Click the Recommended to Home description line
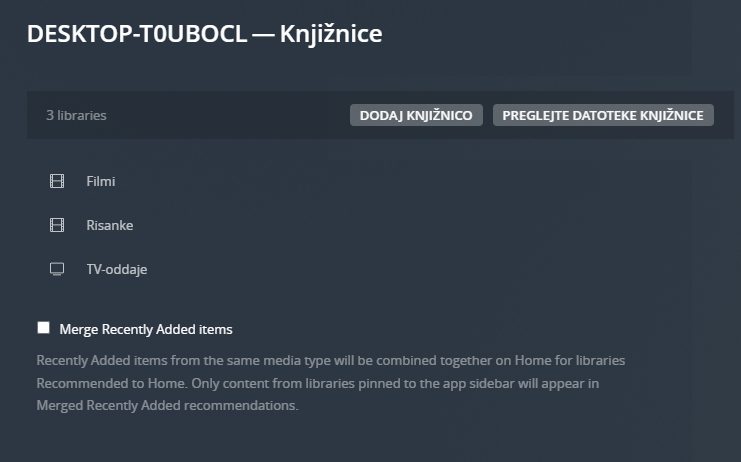 pos(318,383)
